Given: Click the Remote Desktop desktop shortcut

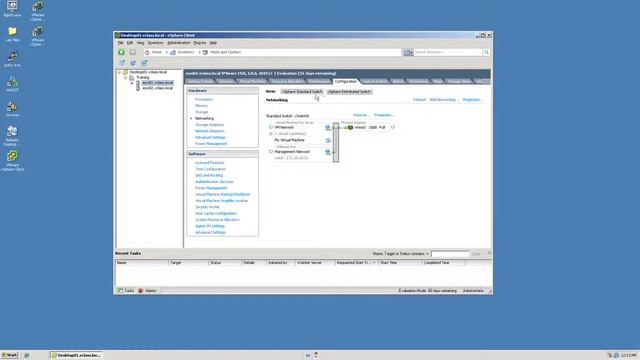Looking at the screenshot, I should (12, 136).
